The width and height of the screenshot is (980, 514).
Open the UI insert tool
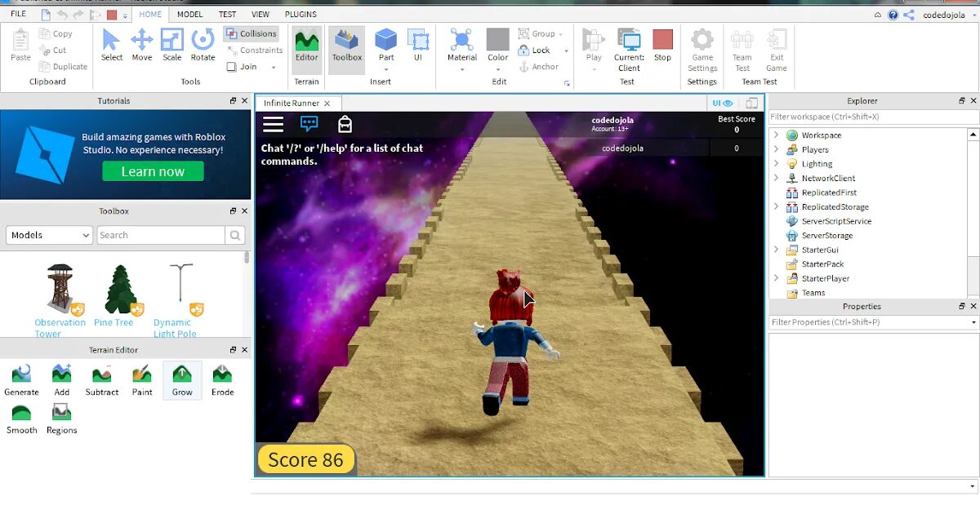pyautogui.click(x=418, y=45)
